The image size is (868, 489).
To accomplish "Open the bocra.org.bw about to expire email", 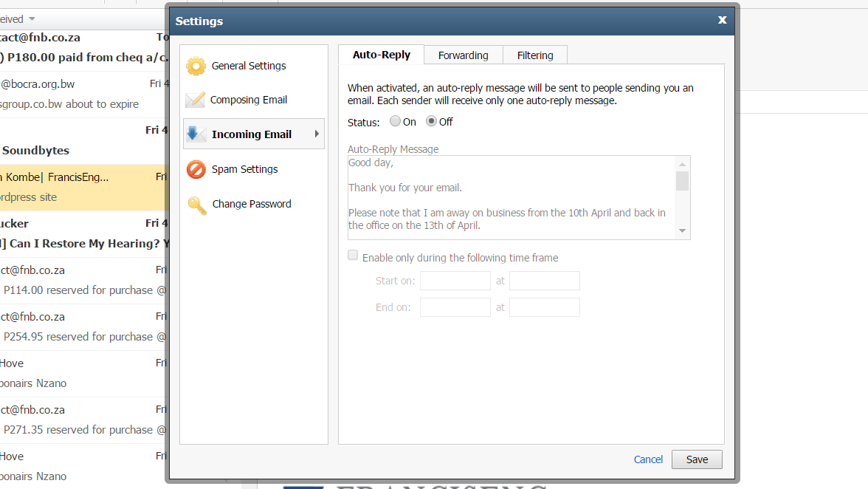I will click(x=83, y=94).
